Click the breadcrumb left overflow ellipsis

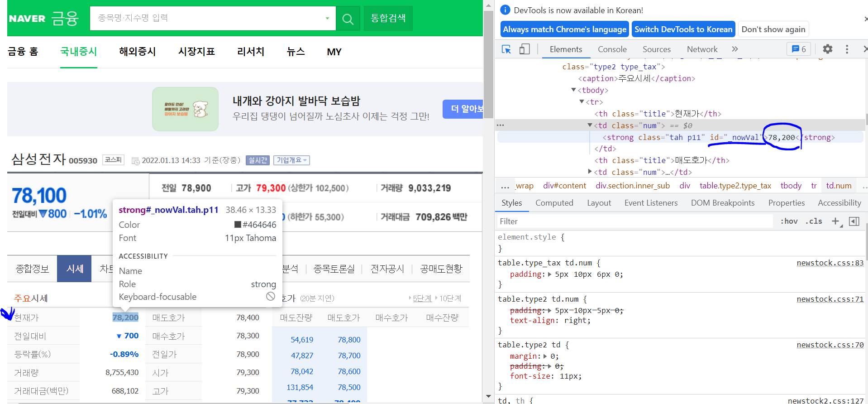pyautogui.click(x=505, y=186)
